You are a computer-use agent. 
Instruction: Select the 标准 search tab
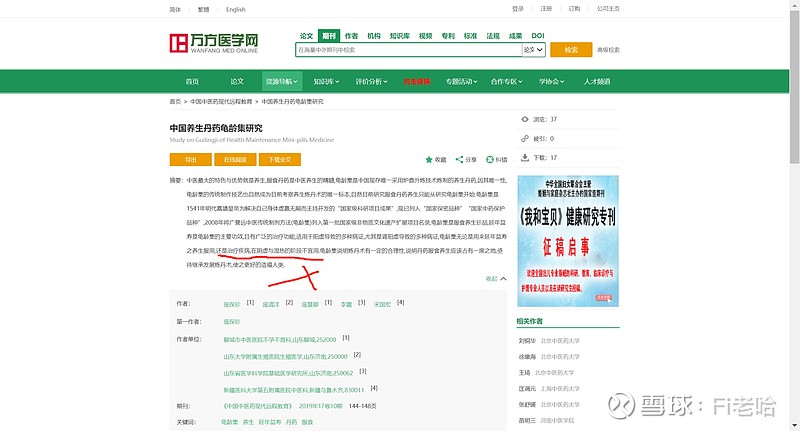point(470,36)
